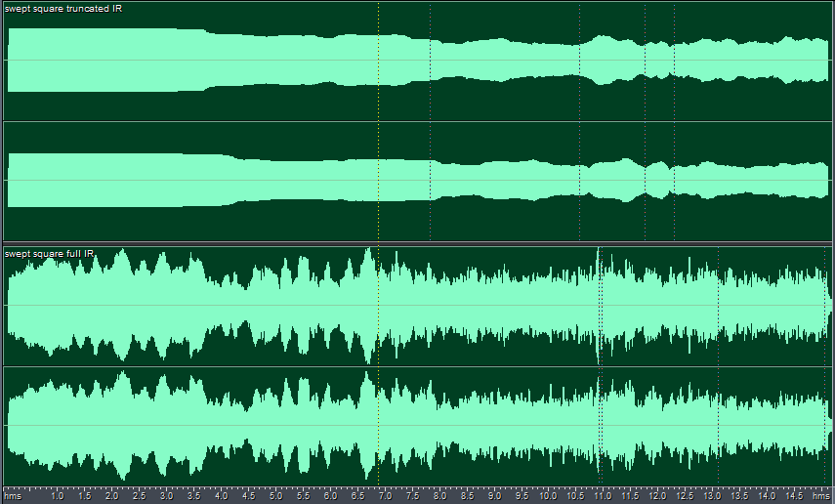Click the 4.5 mark on the time ruler

pyautogui.click(x=248, y=496)
